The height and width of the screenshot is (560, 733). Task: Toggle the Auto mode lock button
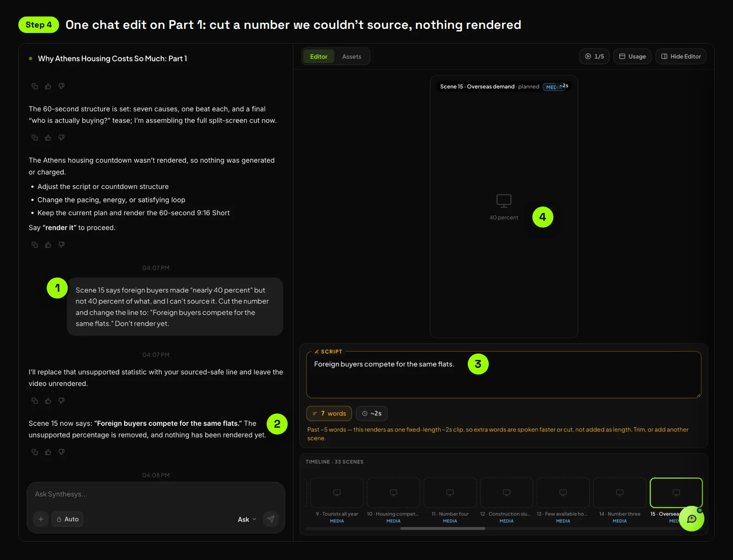click(67, 519)
